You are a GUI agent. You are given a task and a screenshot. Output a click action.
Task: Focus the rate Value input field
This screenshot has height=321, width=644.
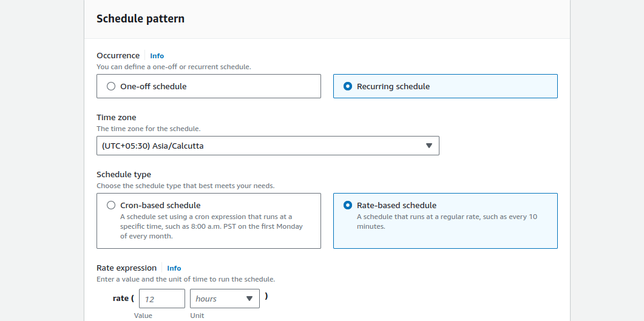click(162, 299)
